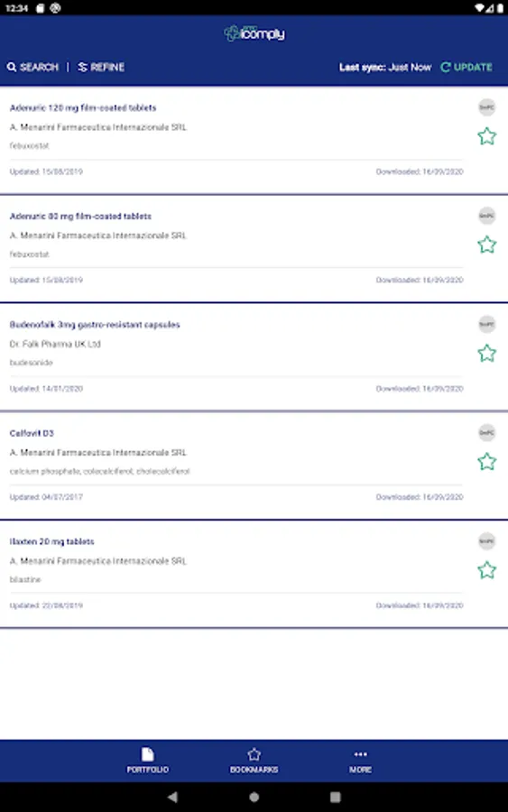Tap star icon beside Ilaxten 20 mg
The image size is (508, 812).
(x=486, y=570)
